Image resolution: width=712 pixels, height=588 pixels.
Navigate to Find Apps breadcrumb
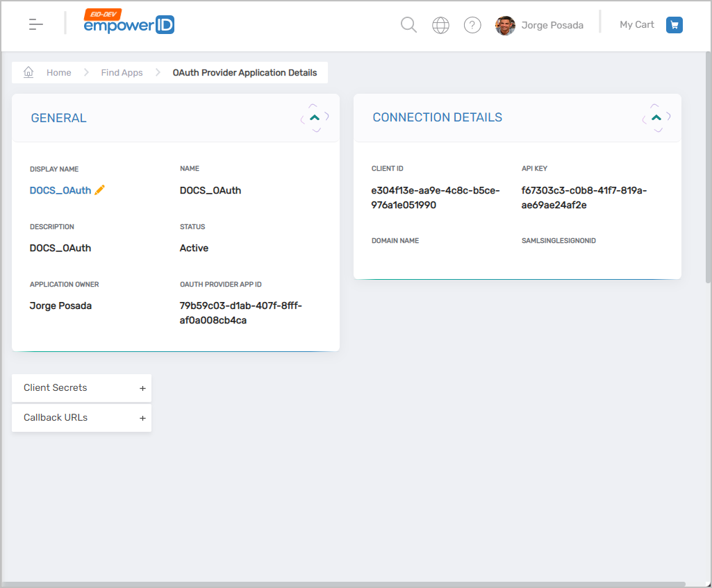122,73
